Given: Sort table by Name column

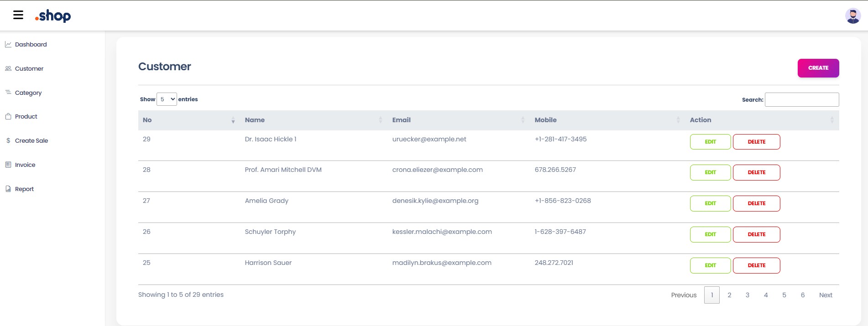Looking at the screenshot, I should click(313, 120).
